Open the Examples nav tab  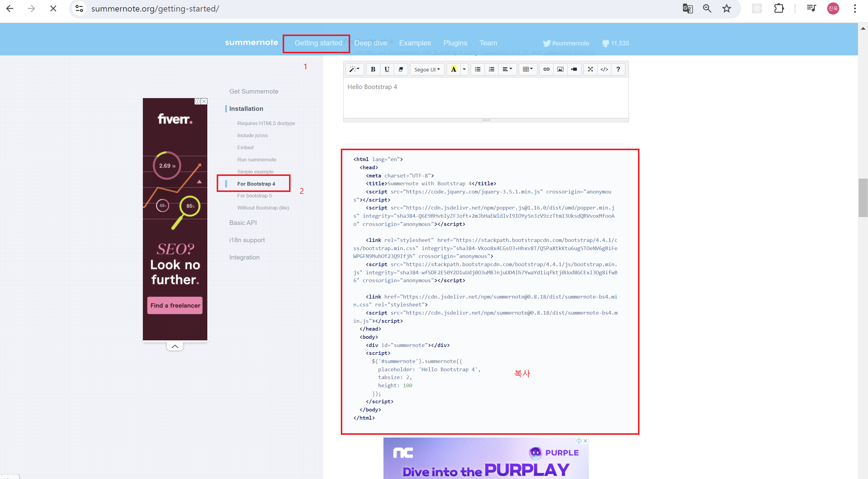(415, 43)
